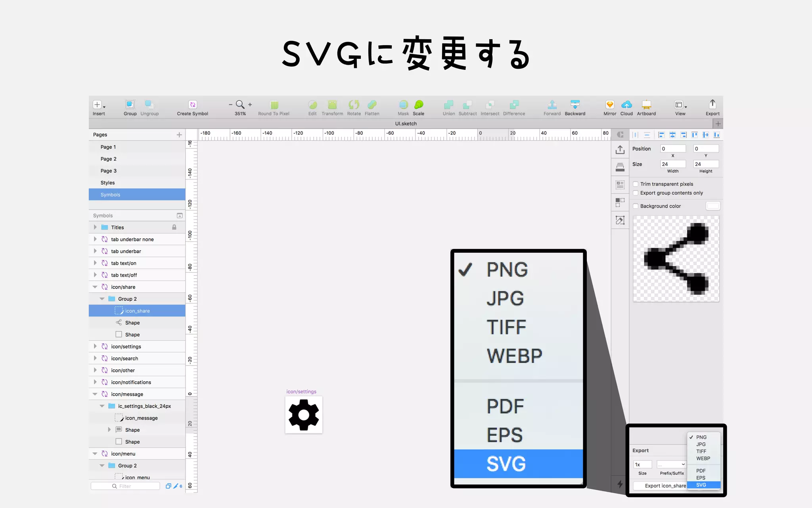Open the Prefix/Suffix dropdown
Screen dimensions: 812x508
pos(672,464)
